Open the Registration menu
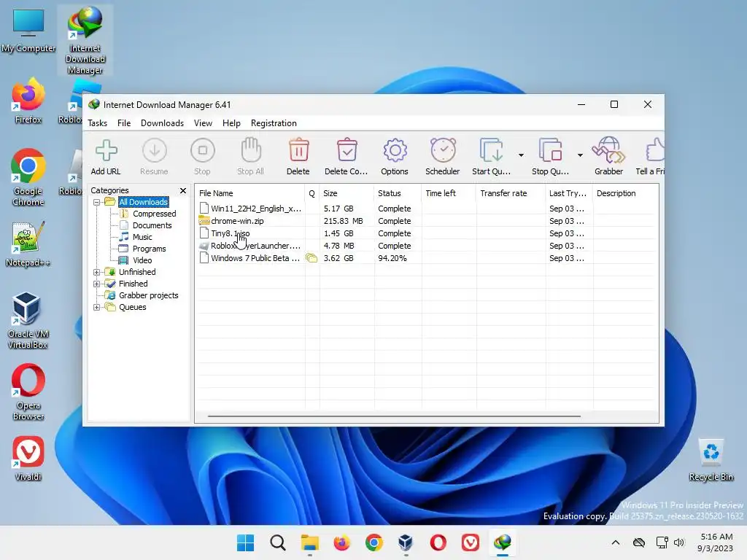The width and height of the screenshot is (747, 560). pos(274,123)
